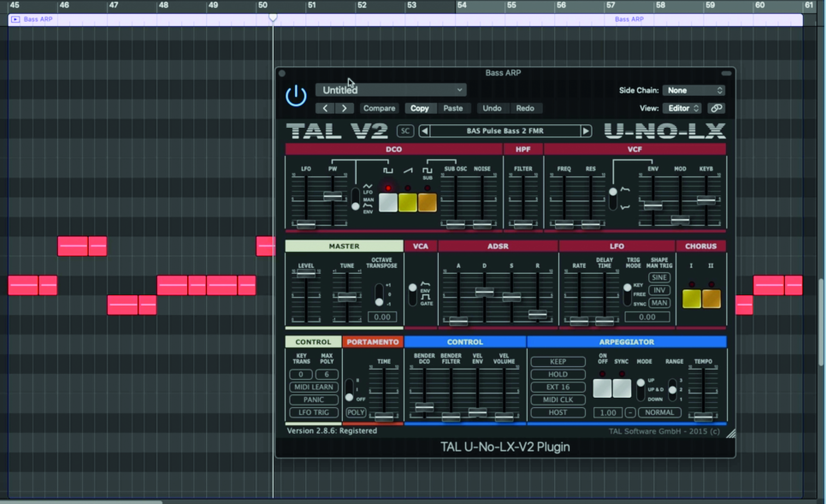Screen dimensions: 826x504
Task: Turn on Chorus I yellow button
Action: [x=692, y=299]
